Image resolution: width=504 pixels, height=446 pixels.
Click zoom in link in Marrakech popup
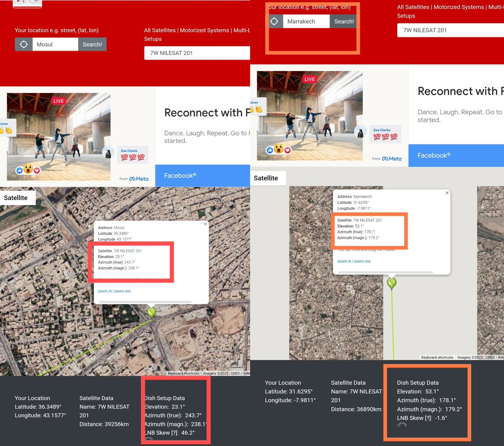[344, 261]
